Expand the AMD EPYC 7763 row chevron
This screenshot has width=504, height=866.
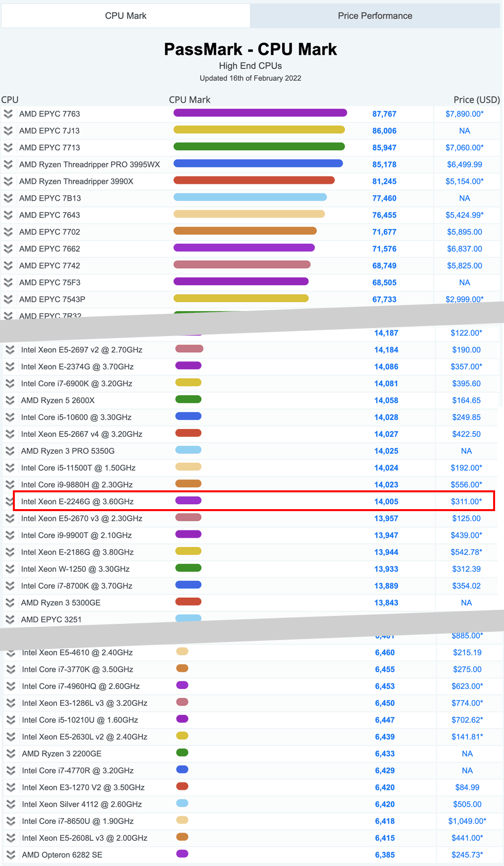[8, 114]
